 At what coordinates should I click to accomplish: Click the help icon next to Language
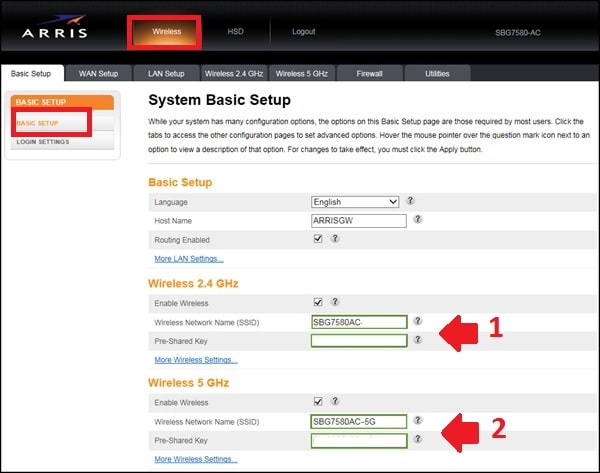411,202
